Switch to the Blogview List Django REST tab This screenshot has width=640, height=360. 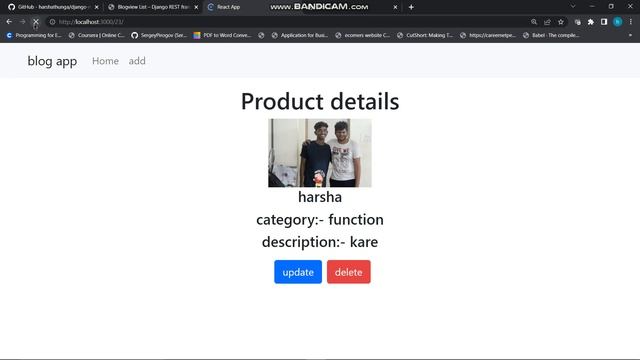pos(153,7)
